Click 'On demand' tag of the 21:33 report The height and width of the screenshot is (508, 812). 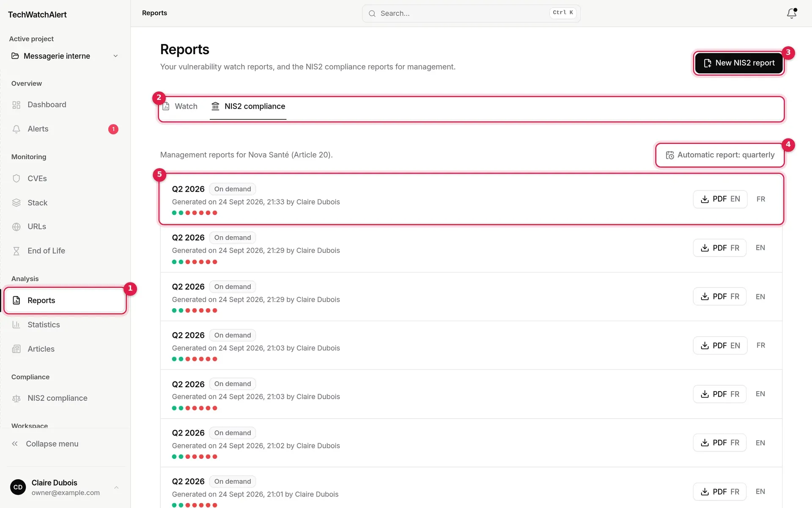pyautogui.click(x=233, y=189)
